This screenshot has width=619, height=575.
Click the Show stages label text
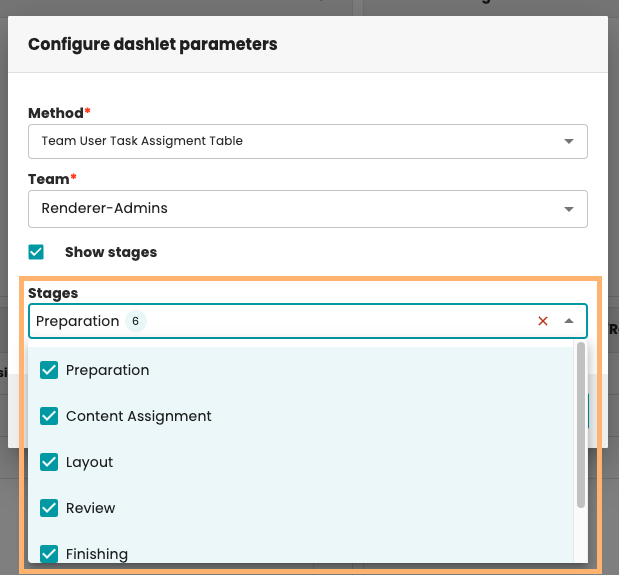111,252
